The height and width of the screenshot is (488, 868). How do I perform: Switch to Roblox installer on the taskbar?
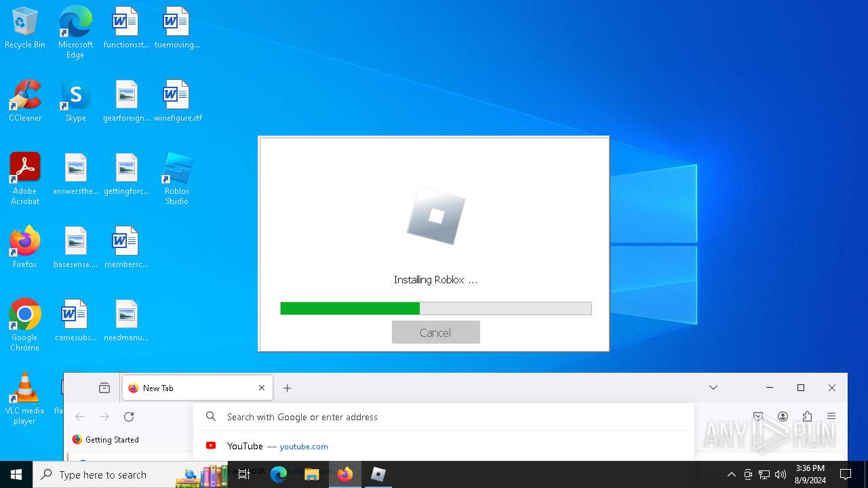coord(378,474)
